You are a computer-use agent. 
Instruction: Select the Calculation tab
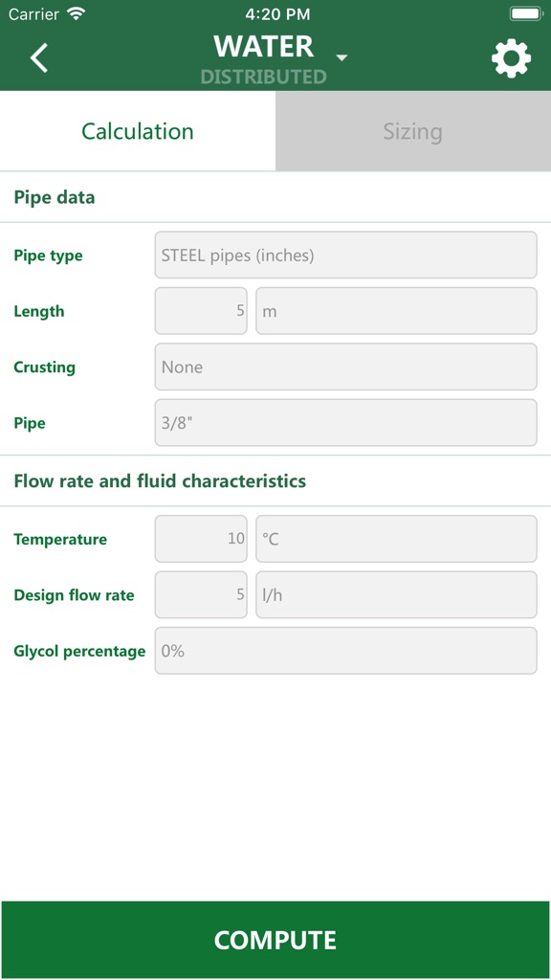(137, 131)
